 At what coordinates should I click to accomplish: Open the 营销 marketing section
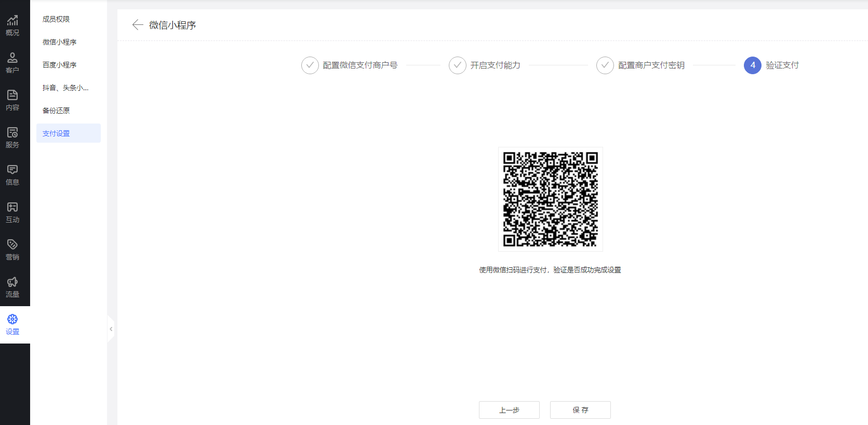pyautogui.click(x=12, y=250)
